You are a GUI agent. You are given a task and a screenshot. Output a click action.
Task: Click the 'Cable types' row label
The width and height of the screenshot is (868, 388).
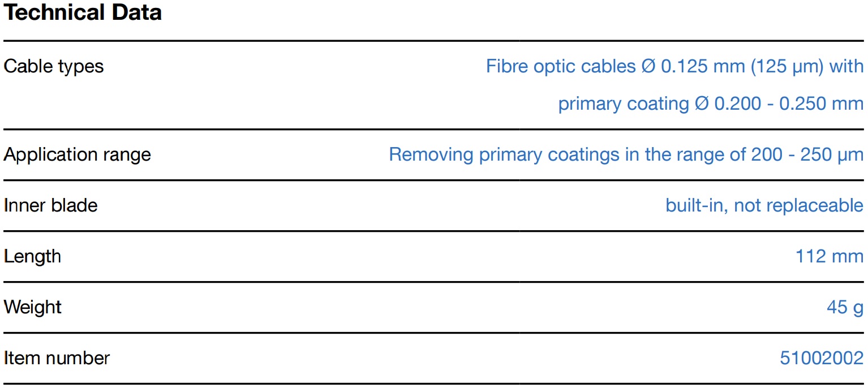click(54, 67)
